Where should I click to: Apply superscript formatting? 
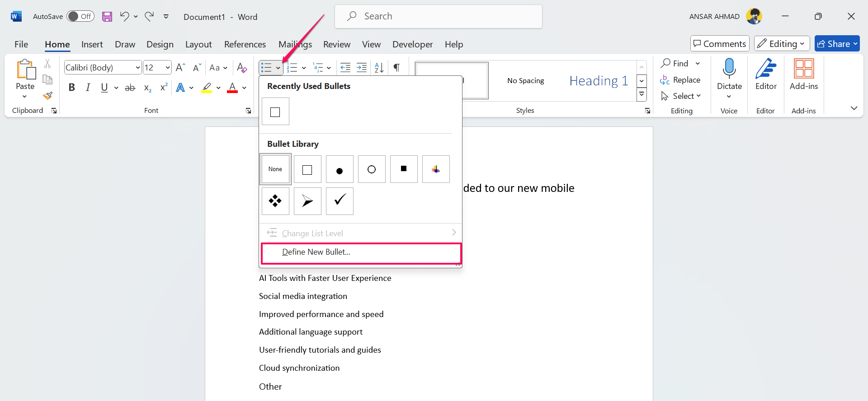164,87
